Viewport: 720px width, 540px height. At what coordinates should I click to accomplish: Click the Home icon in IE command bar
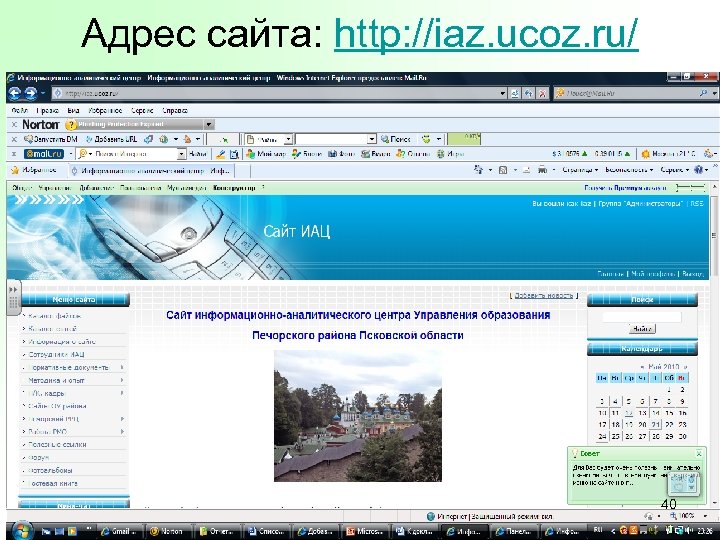point(478,170)
